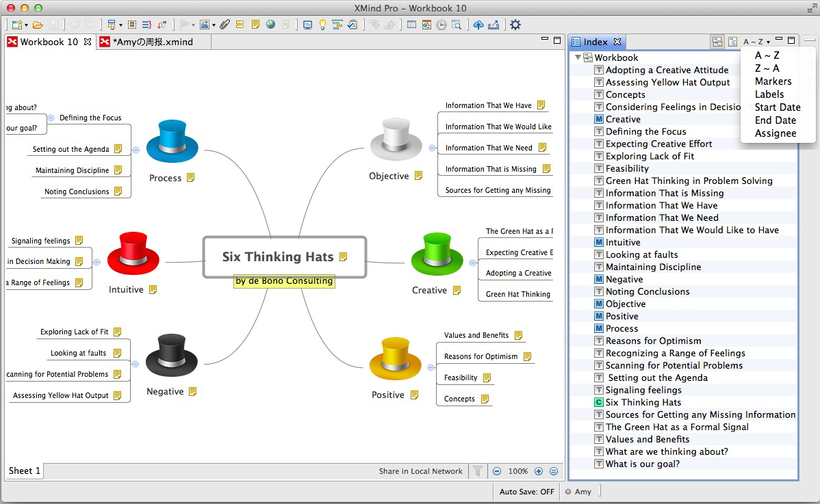Viewport: 820px width, 504px height.
Task: Zoom out with the minus button
Action: coord(497,471)
